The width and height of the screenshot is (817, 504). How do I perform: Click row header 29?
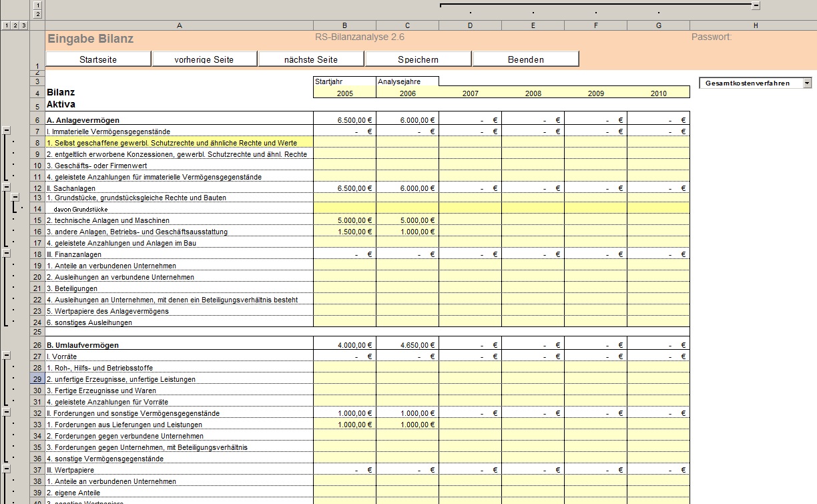37,379
